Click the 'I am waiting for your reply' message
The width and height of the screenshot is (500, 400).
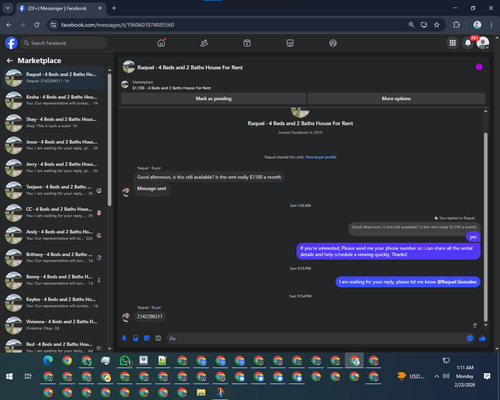pyautogui.click(x=408, y=282)
